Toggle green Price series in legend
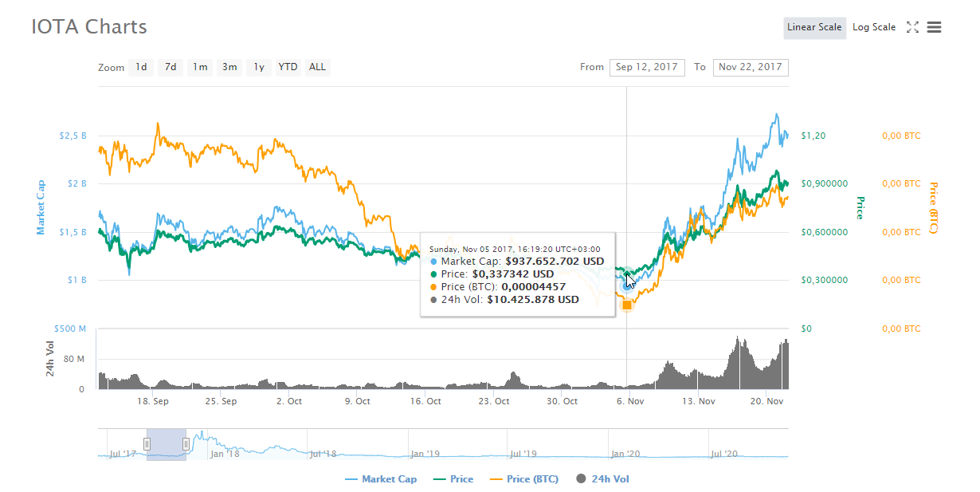The image size is (980, 492). (x=453, y=479)
